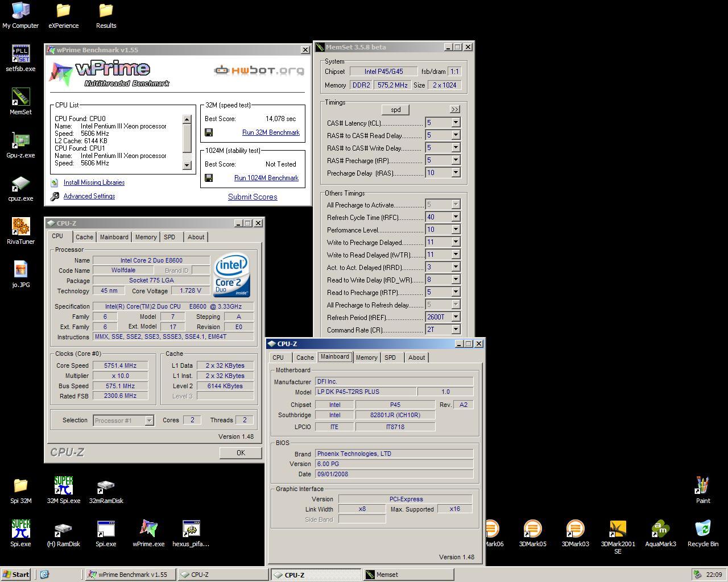The height and width of the screenshot is (582, 728).
Task: Launch the setfsb.exe desktop shortcut
Action: click(20, 59)
